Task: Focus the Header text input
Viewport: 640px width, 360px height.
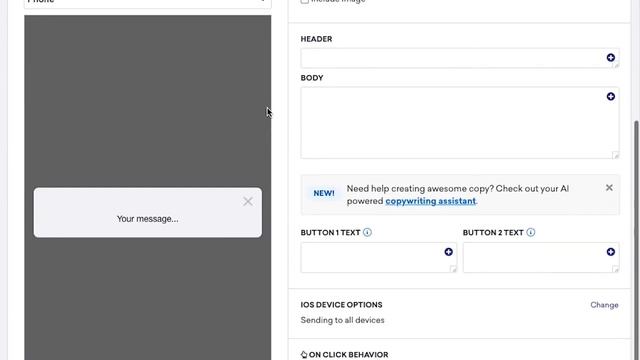Action: point(460,58)
